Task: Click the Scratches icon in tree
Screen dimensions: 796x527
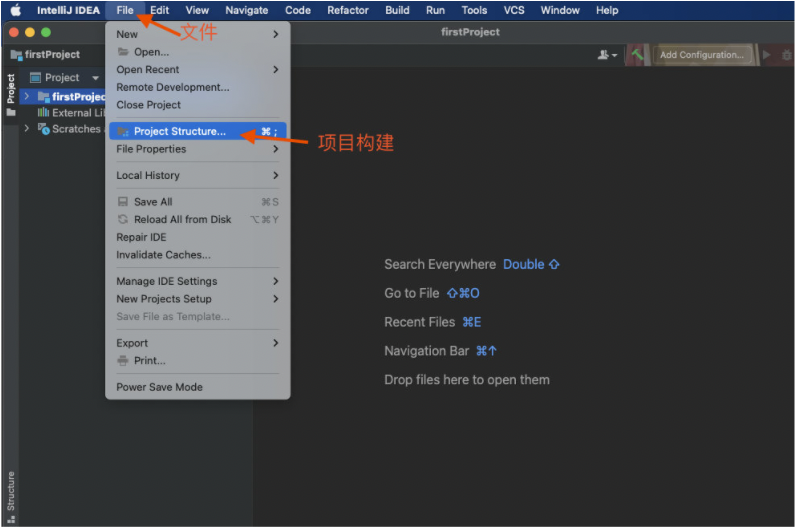Action: click(43, 128)
